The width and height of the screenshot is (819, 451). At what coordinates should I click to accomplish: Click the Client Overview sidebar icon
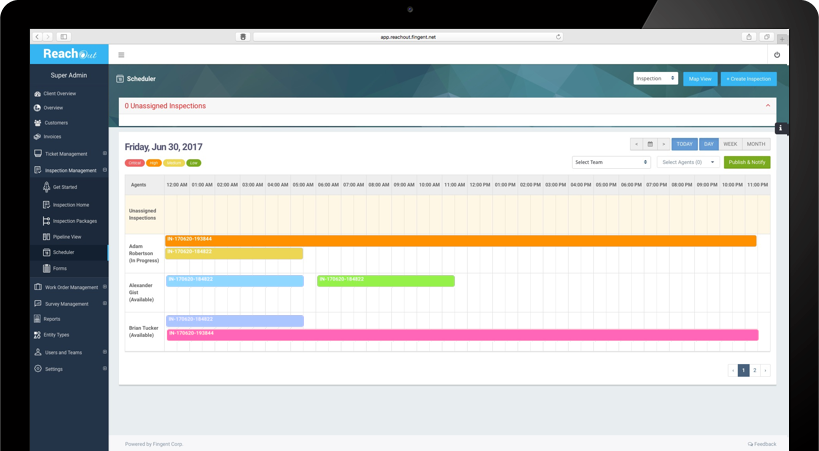coord(38,94)
